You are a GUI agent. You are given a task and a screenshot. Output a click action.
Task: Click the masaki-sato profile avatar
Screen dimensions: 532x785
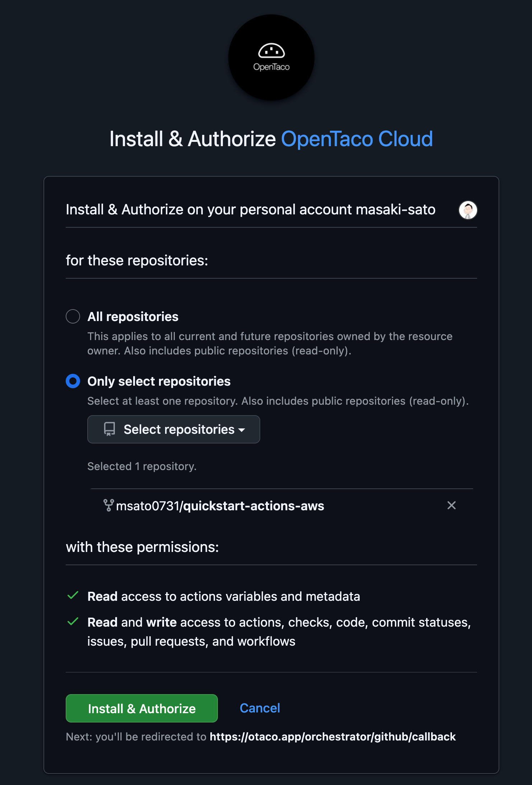tap(467, 210)
